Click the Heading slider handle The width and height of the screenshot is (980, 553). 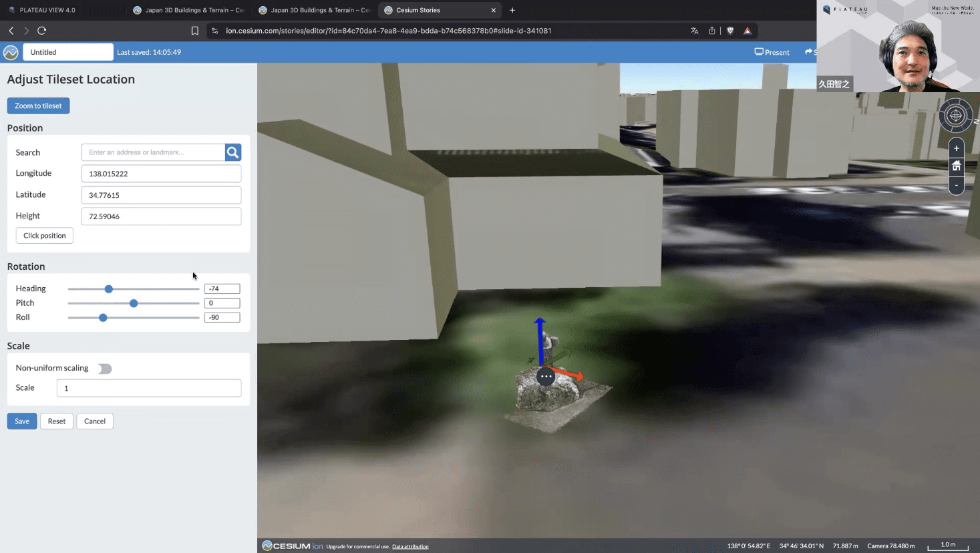point(109,289)
